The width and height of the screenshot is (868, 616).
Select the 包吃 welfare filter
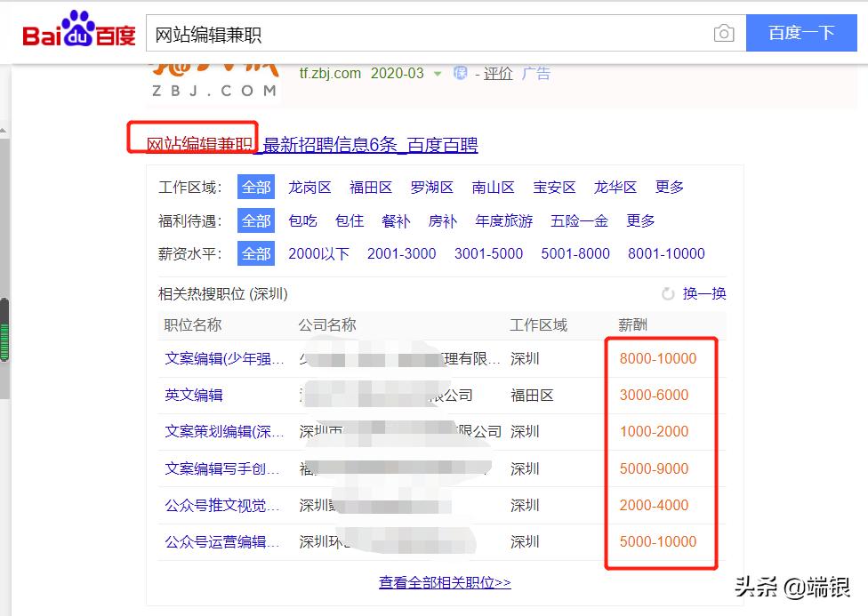[302, 220]
